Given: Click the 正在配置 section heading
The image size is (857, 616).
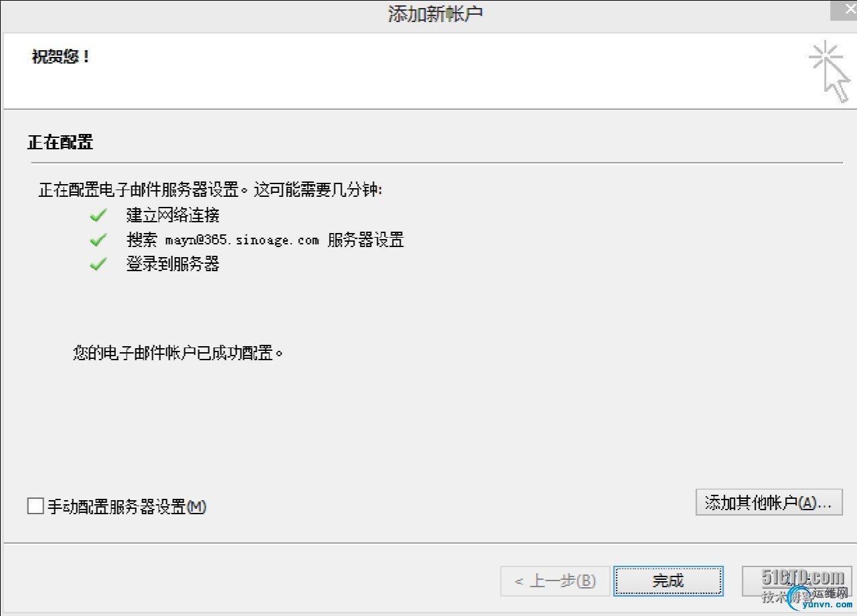Looking at the screenshot, I should pos(60,142).
